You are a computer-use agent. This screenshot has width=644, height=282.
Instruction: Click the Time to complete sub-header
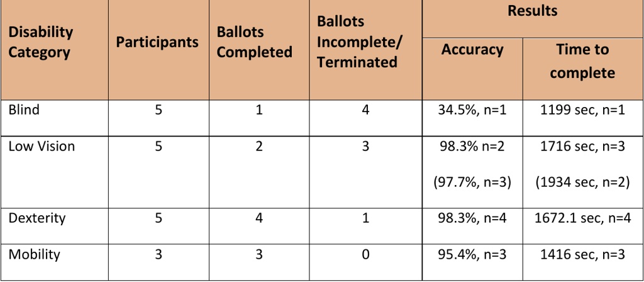[582, 61]
